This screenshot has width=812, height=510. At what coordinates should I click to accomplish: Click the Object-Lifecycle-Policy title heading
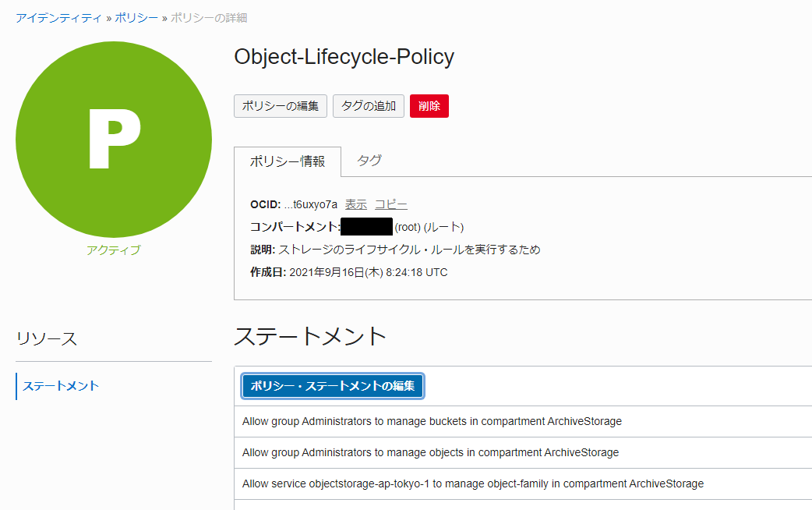click(344, 56)
